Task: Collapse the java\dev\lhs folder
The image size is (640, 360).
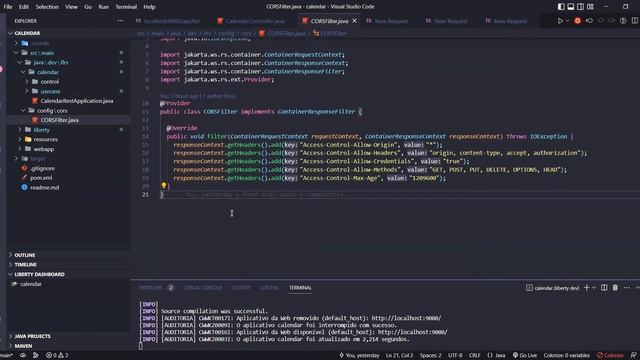Action: (19, 62)
